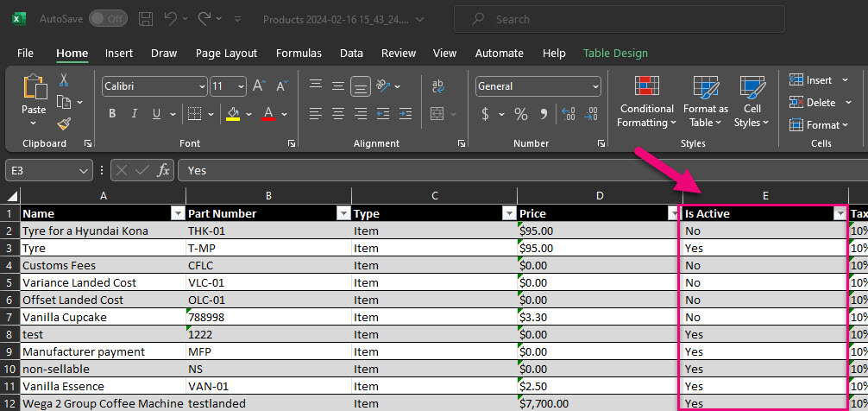868x411 pixels.
Task: Click the Orientation text angle icon
Action: pos(382,85)
